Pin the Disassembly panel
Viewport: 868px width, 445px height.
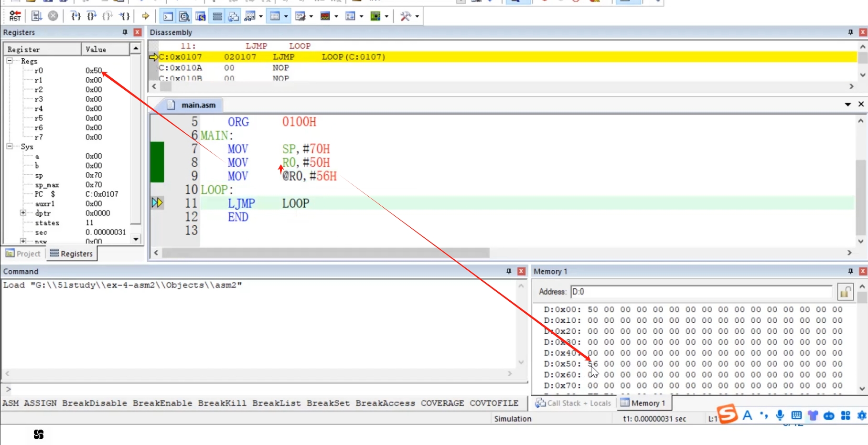pos(851,32)
